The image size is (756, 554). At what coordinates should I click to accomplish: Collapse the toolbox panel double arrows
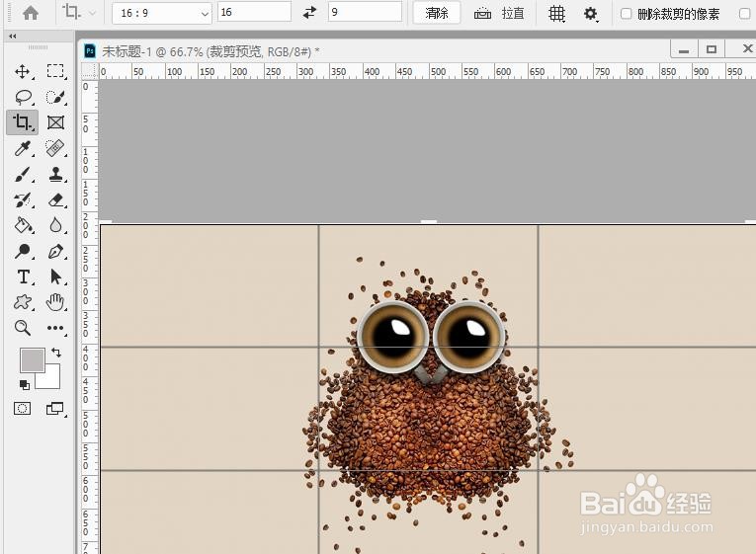[x=13, y=37]
